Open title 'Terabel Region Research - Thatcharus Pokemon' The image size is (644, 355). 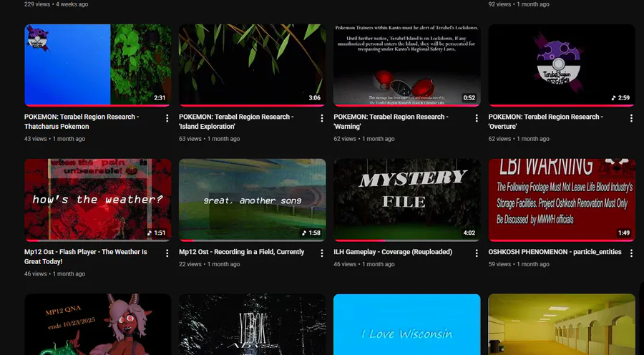82,122
